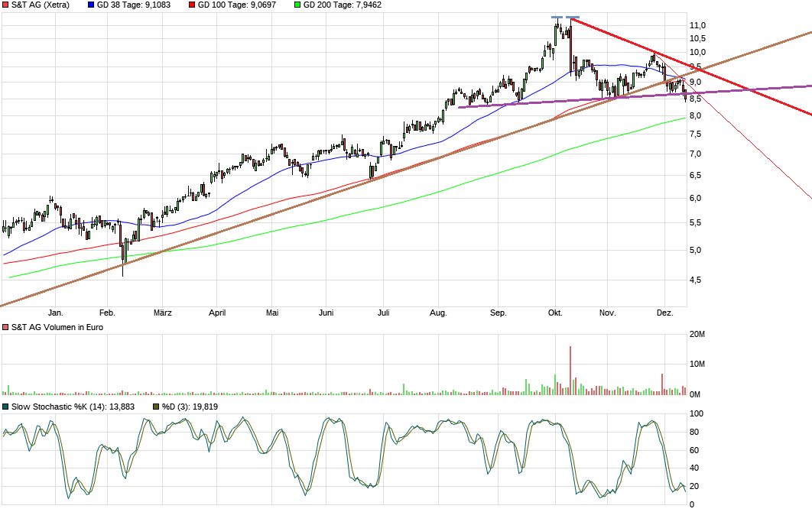Click the 'März' month label on time axis
Viewport: 812px width, 512px height.
tap(162, 313)
